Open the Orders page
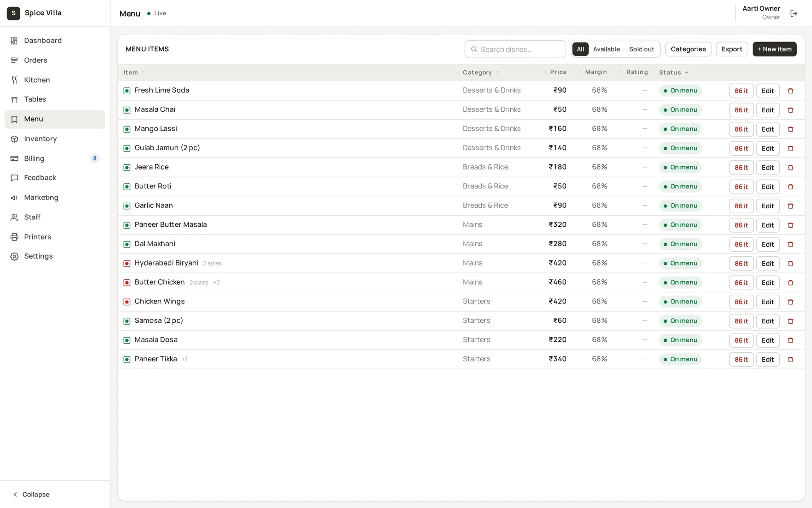The height and width of the screenshot is (508, 812). point(55,60)
